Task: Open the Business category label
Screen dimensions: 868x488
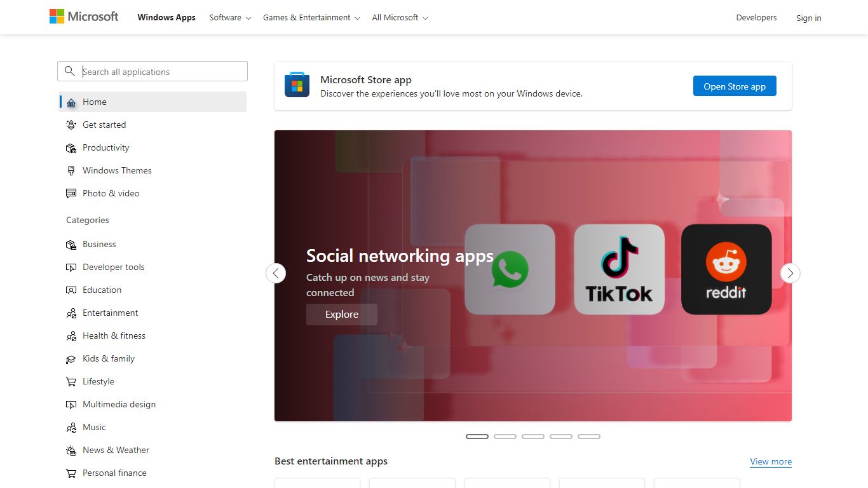Action: point(99,244)
